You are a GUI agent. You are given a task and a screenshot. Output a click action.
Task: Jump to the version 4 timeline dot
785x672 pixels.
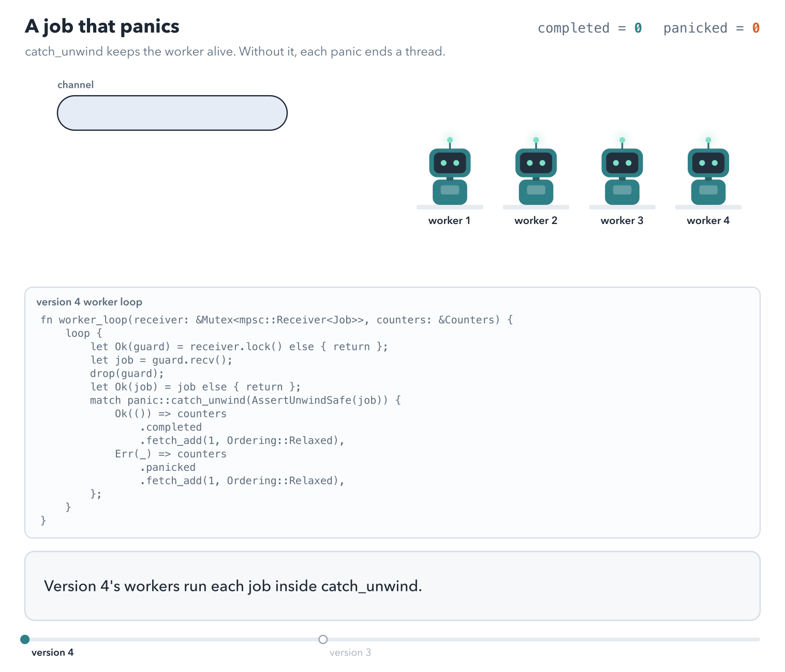25,639
